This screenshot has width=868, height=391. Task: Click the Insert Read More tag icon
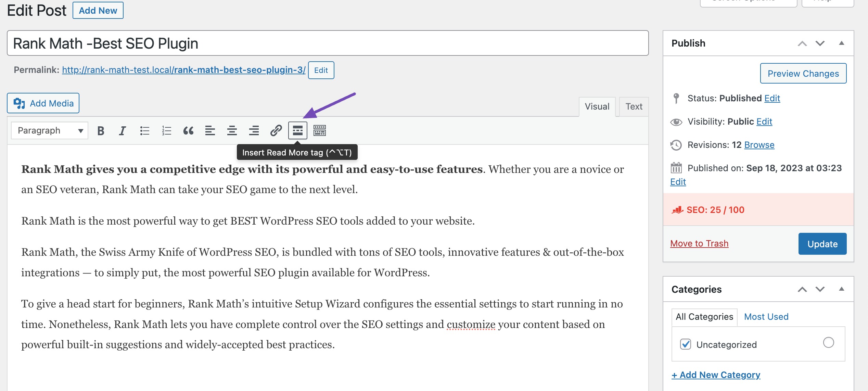click(x=298, y=131)
